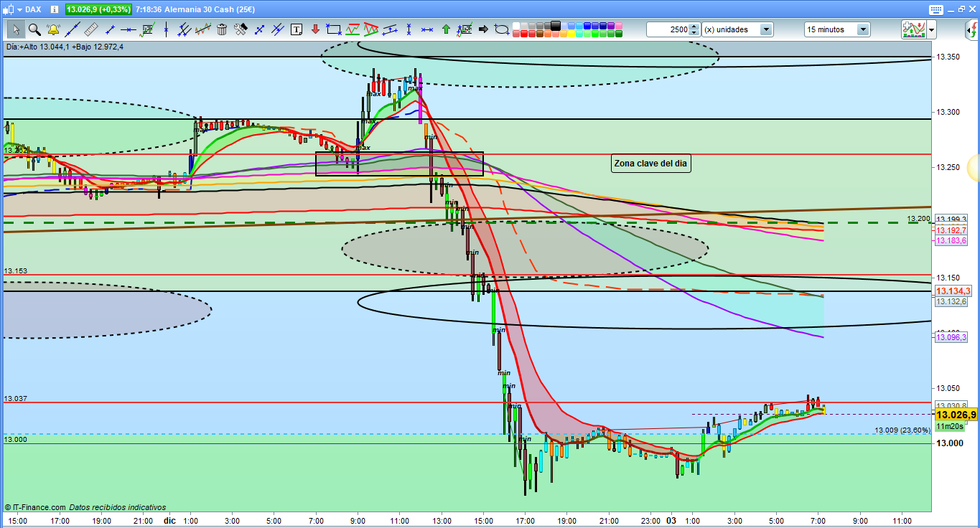
Task: Click the add indicators chart button
Action: click(913, 29)
